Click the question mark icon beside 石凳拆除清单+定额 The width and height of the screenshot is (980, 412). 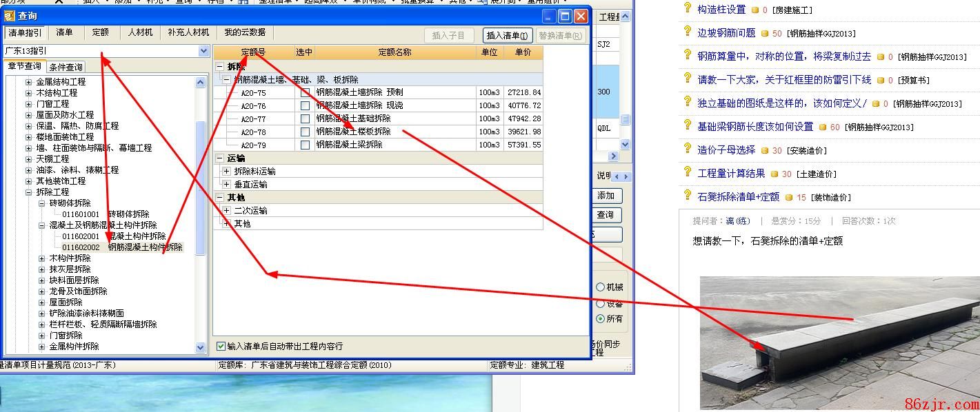(687, 196)
